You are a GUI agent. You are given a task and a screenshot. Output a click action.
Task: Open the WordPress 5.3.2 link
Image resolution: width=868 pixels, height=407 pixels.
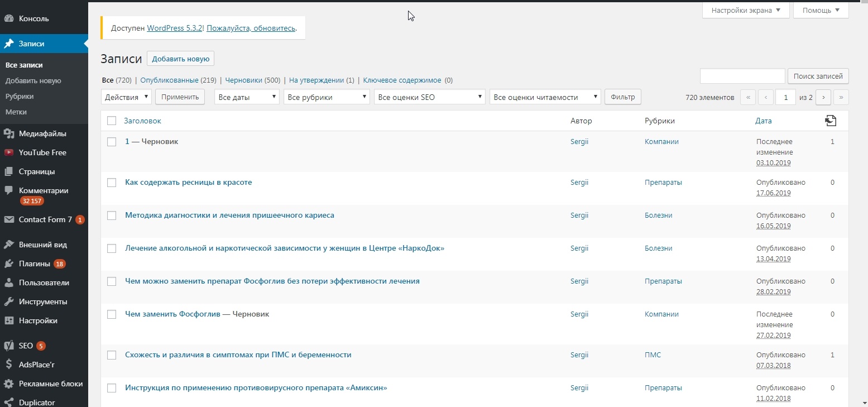pyautogui.click(x=175, y=27)
